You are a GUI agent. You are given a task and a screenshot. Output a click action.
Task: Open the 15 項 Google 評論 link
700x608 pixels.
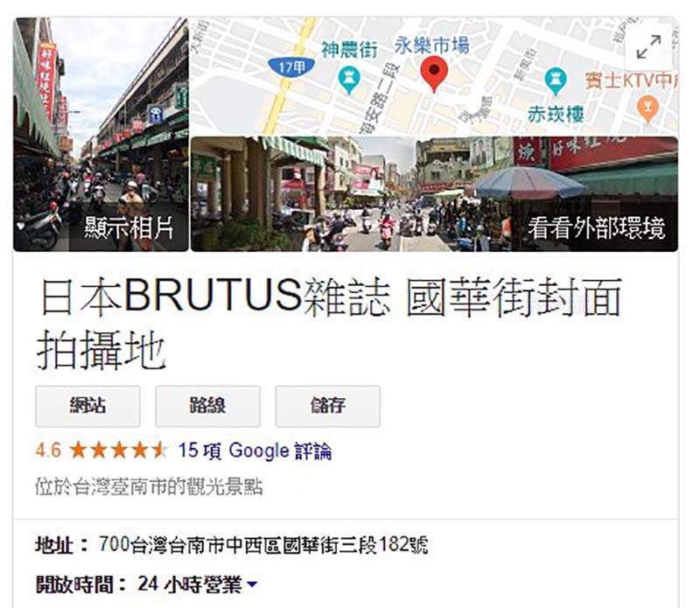point(255,451)
